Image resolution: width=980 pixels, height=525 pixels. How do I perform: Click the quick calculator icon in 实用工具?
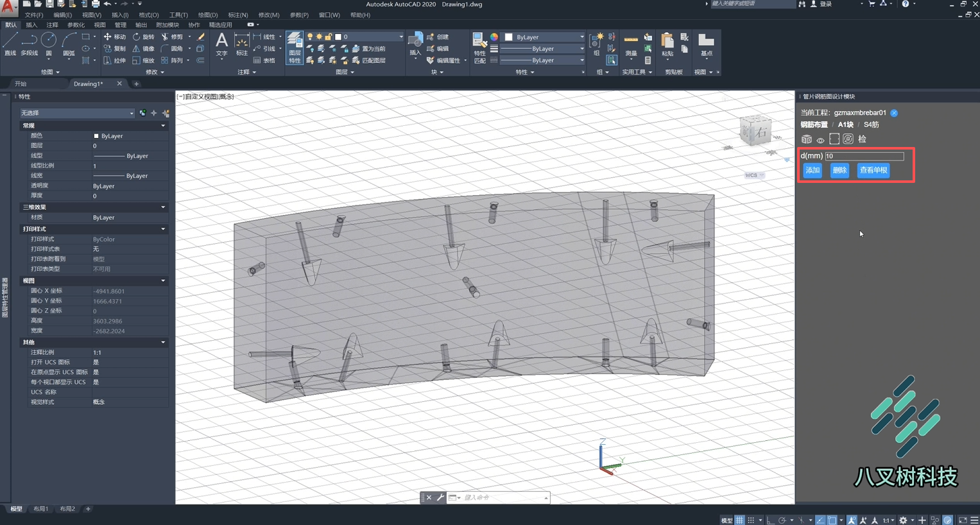coord(648,60)
